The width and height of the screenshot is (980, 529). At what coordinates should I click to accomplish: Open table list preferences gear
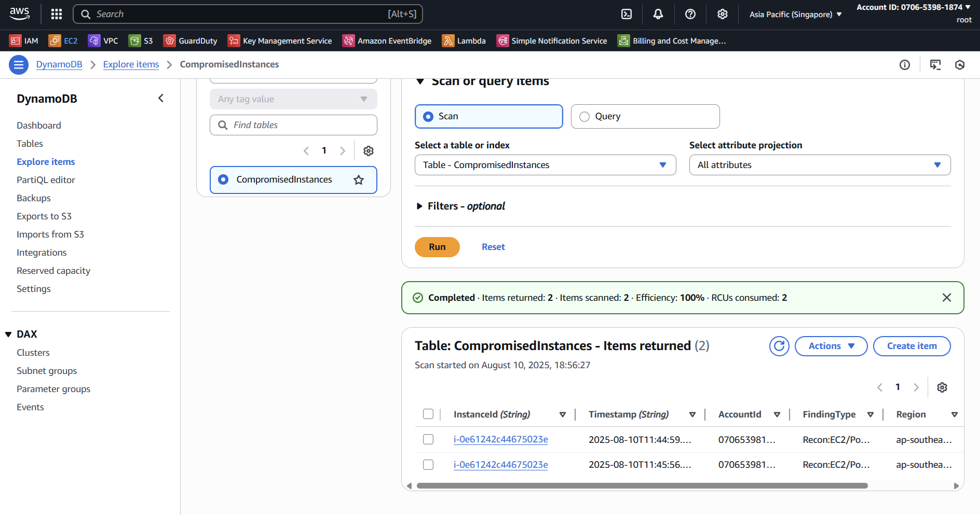(369, 151)
